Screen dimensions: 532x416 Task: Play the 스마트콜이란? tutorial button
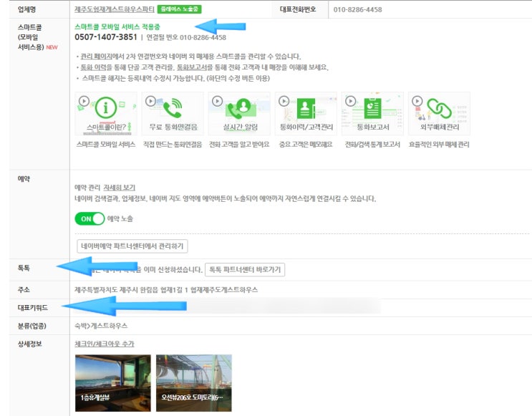pyautogui.click(x=84, y=101)
